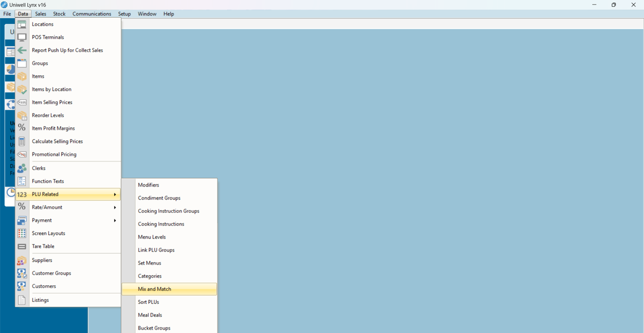This screenshot has width=644, height=333.
Task: Open the Sales menu
Action: coord(41,14)
